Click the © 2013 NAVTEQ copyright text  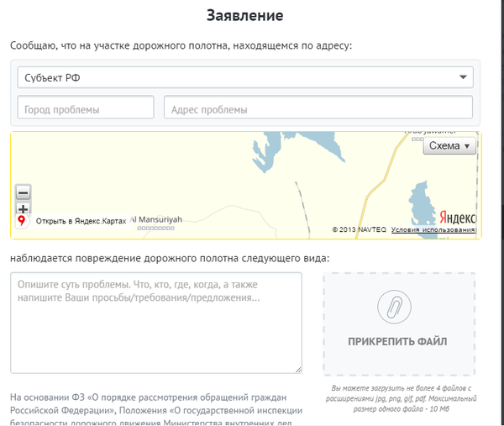(x=359, y=229)
